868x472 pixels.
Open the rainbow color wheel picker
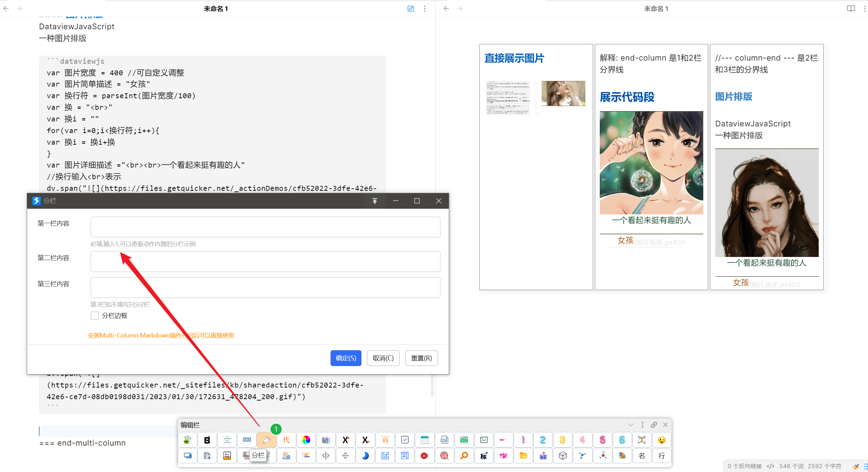(306, 440)
